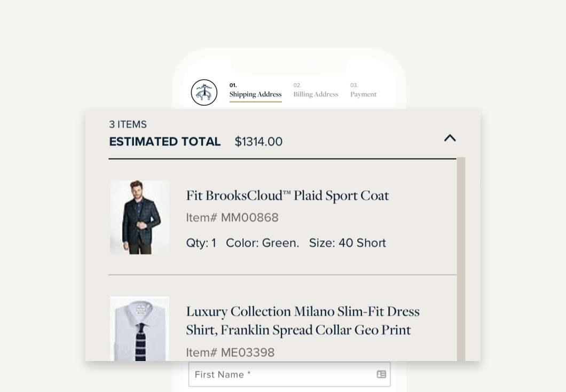566x392 pixels.
Task: Open the Payment step tab
Action: tap(363, 90)
